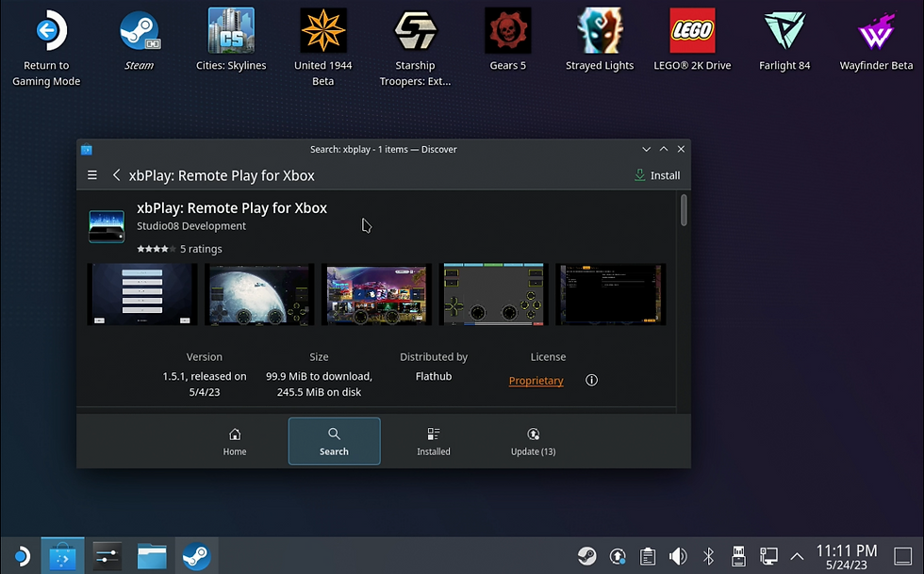This screenshot has height=574, width=924.
Task: Launch Wayfinder Beta desktop icon
Action: [x=876, y=41]
